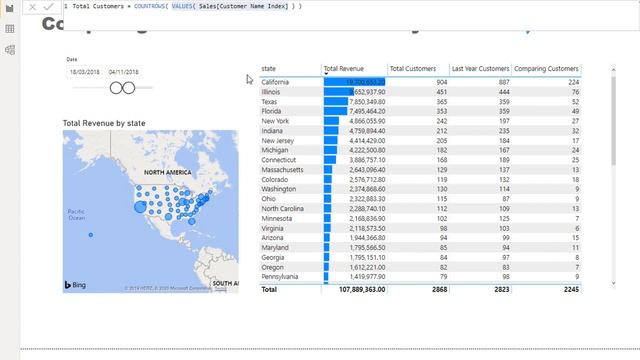
Task: Select the New York state cell
Action: point(275,121)
